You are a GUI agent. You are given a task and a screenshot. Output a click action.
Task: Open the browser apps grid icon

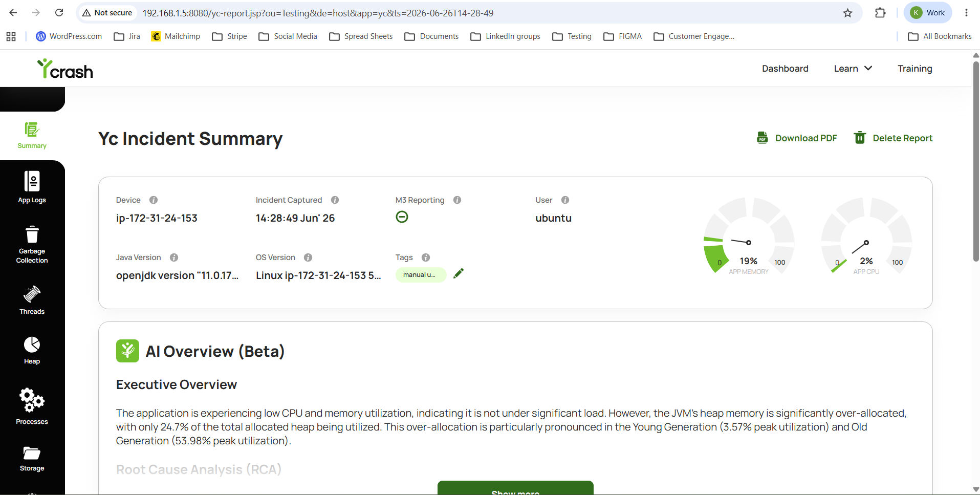coord(11,36)
